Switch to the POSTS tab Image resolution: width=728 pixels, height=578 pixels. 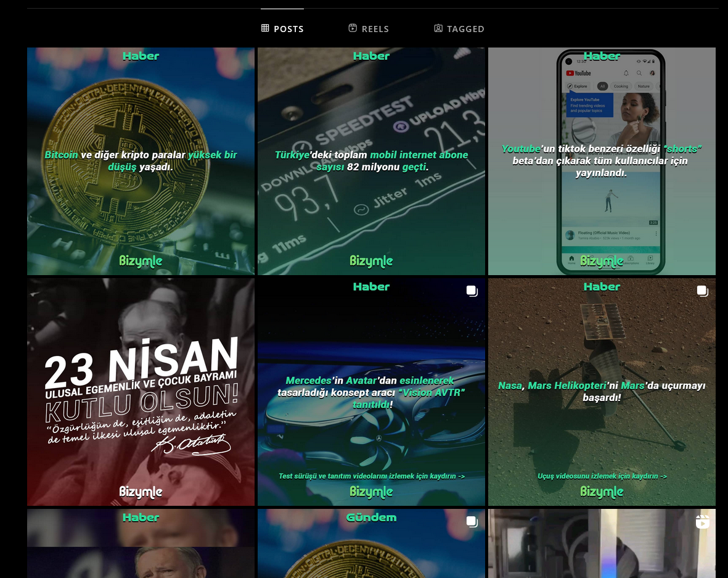click(282, 28)
